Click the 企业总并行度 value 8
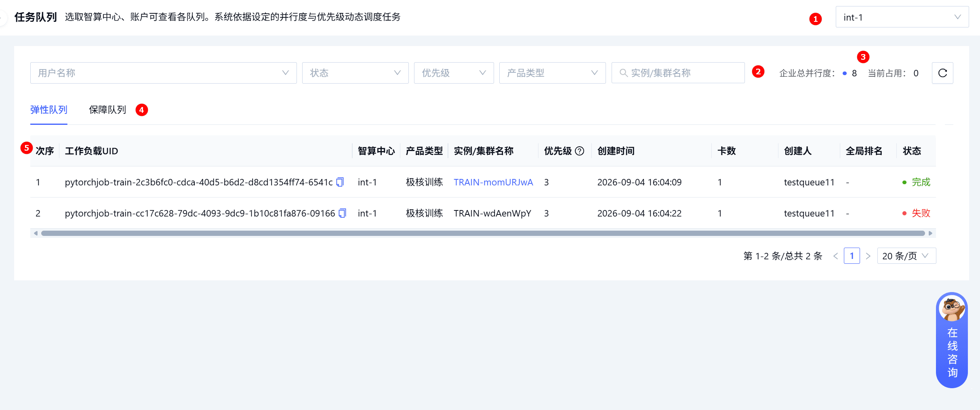 [x=854, y=74]
